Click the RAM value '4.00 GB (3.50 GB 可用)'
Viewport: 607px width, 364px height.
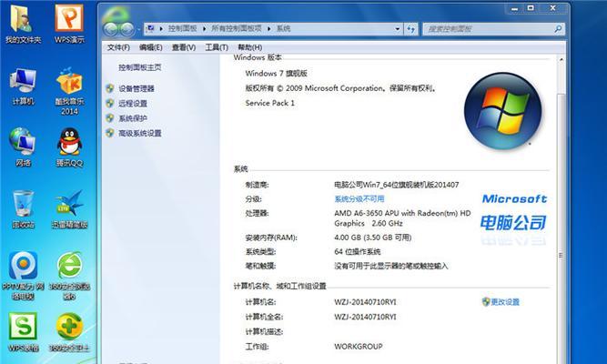tap(373, 238)
